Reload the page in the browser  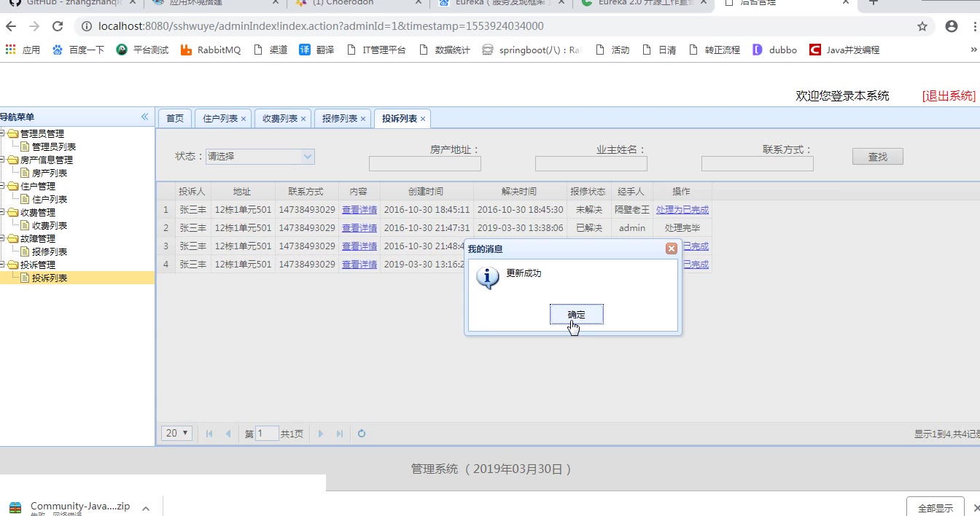pyautogui.click(x=58, y=26)
